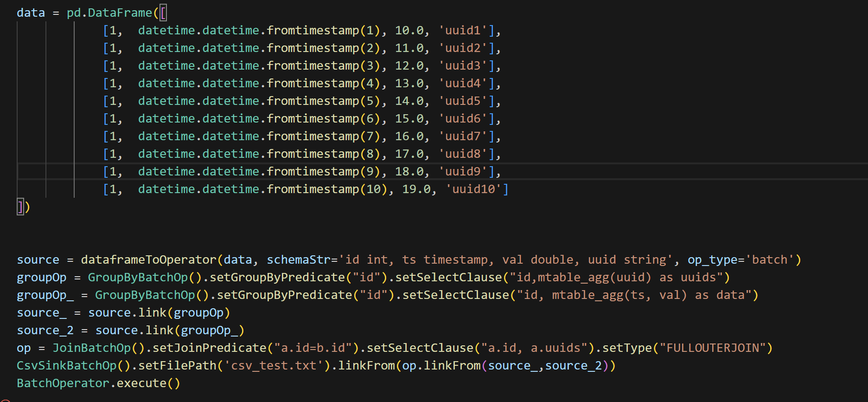Click the 'batch' string value

pyautogui.click(x=770, y=260)
